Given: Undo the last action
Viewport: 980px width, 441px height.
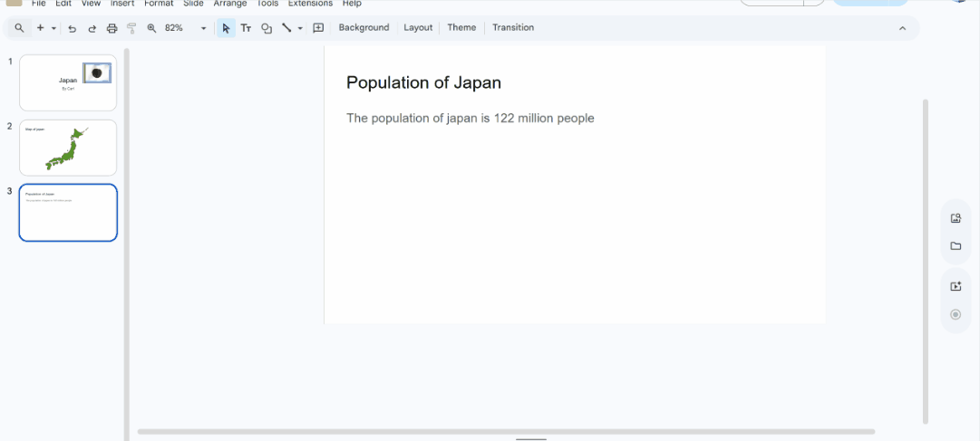Looking at the screenshot, I should click(72, 28).
